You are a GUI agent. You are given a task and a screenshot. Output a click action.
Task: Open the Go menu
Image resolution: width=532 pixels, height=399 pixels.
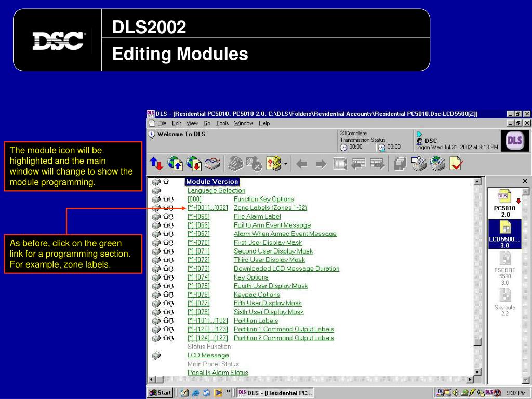(x=207, y=123)
